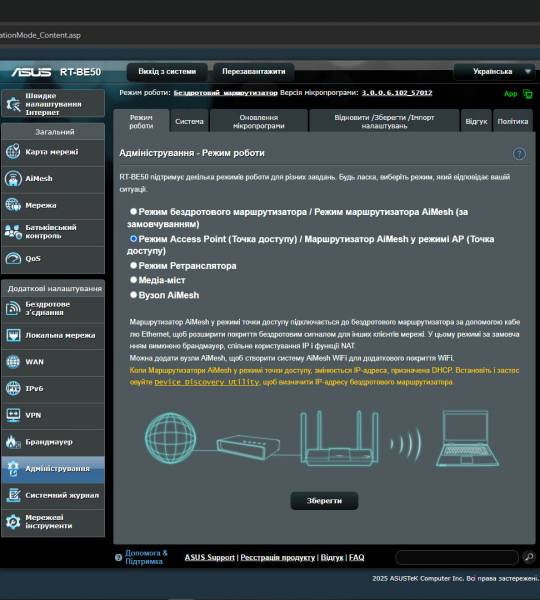
Task: Click the search magnifier icon in footer
Action: 529,557
